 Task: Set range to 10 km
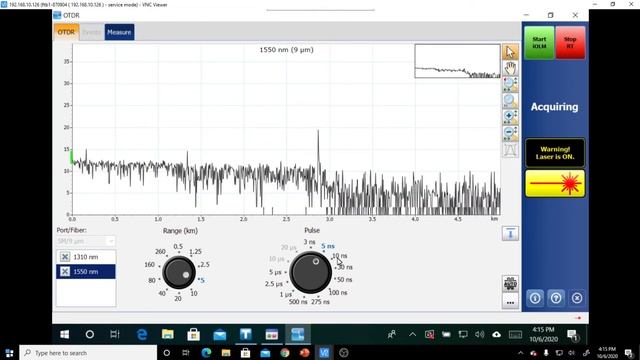coord(194,293)
